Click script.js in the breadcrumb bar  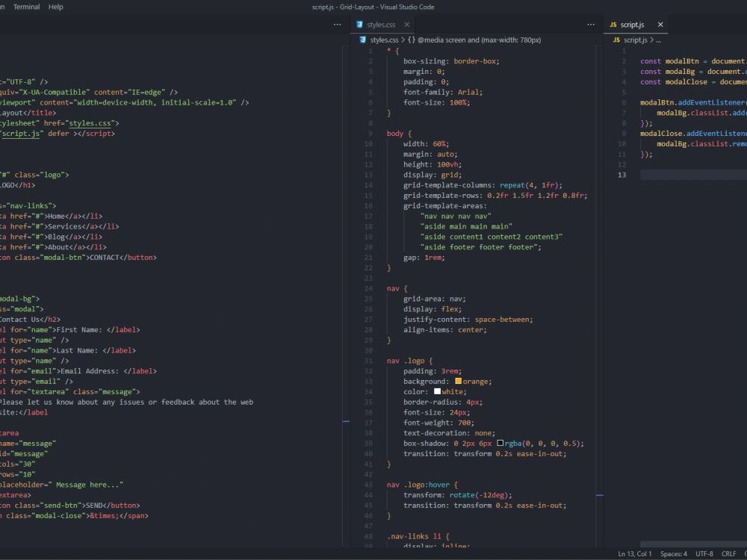coord(635,40)
